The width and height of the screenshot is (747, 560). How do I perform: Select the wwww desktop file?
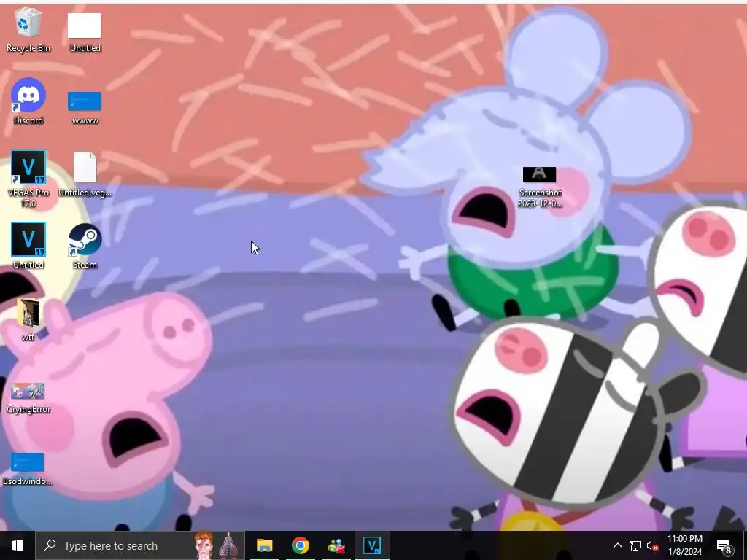click(85, 108)
